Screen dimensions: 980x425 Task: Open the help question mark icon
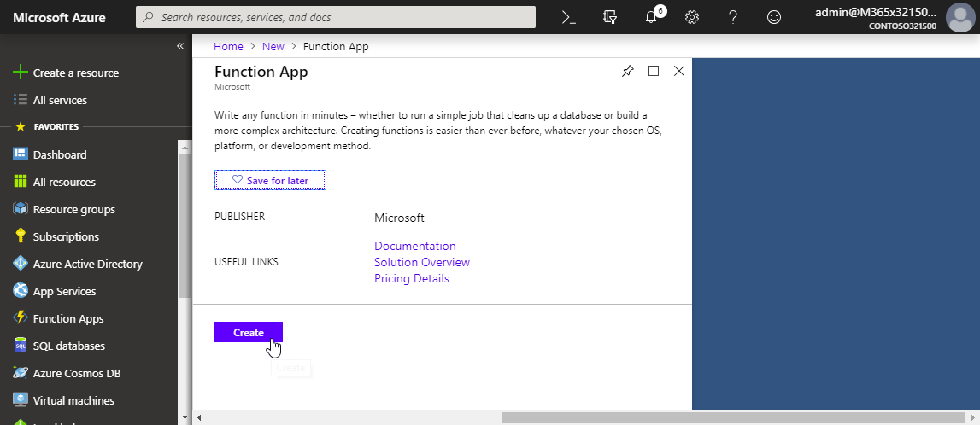733,17
